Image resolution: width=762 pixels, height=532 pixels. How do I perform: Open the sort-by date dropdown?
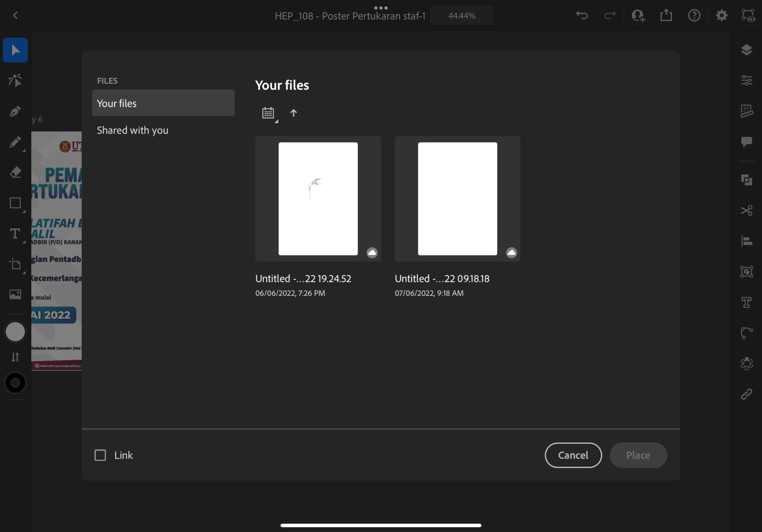[x=268, y=113]
